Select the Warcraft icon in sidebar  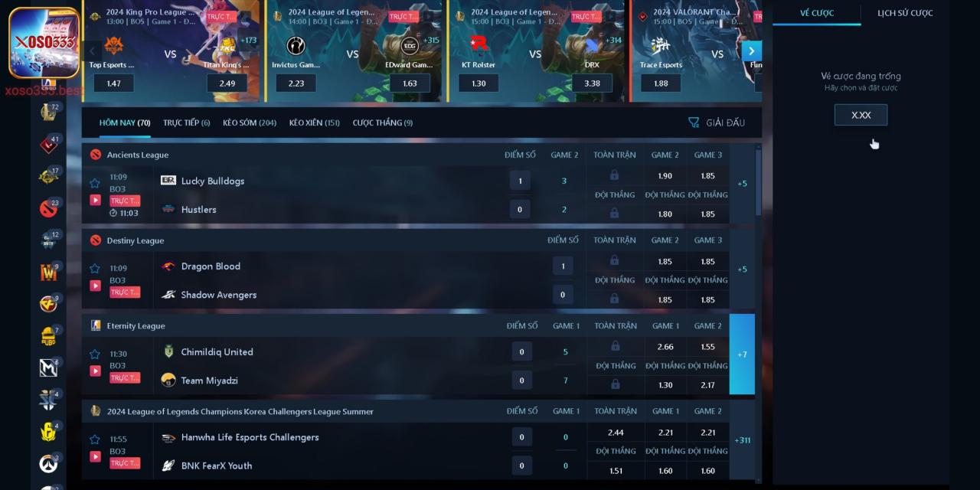click(x=48, y=272)
